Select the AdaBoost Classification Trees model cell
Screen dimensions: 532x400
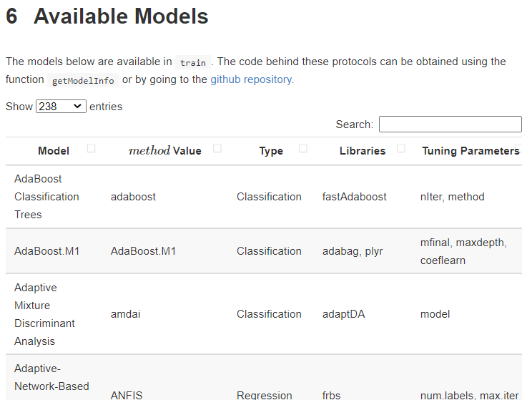(x=47, y=197)
